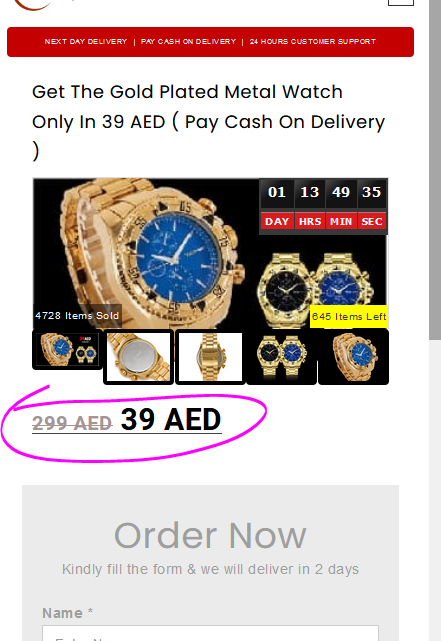Select the two-watches pair thumbnail
441x641 pixels.
282,357
